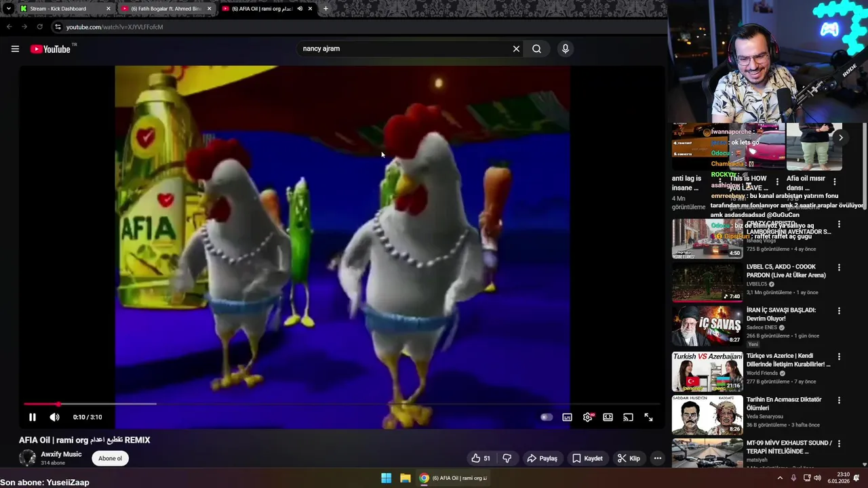This screenshot has width=868, height=488.
Task: Play İRAN İÇ SAVAŞI BAŞLADI thumbnail
Action: 707,326
